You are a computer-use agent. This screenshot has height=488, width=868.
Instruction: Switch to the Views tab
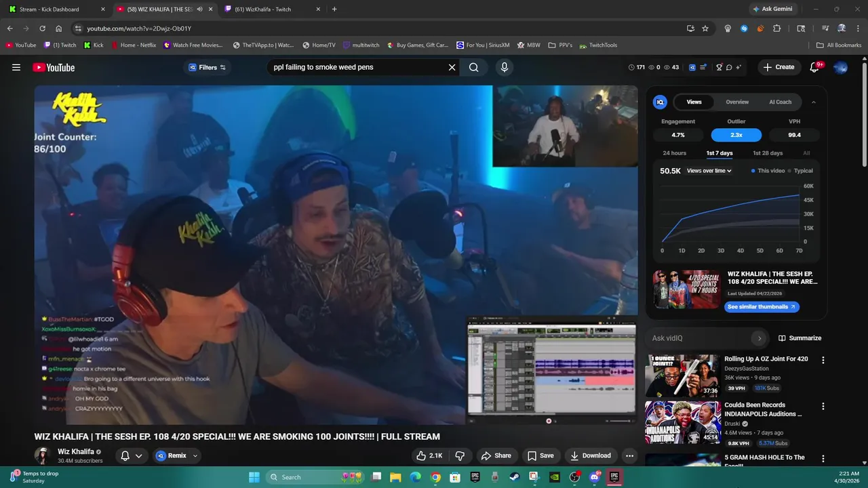(694, 102)
